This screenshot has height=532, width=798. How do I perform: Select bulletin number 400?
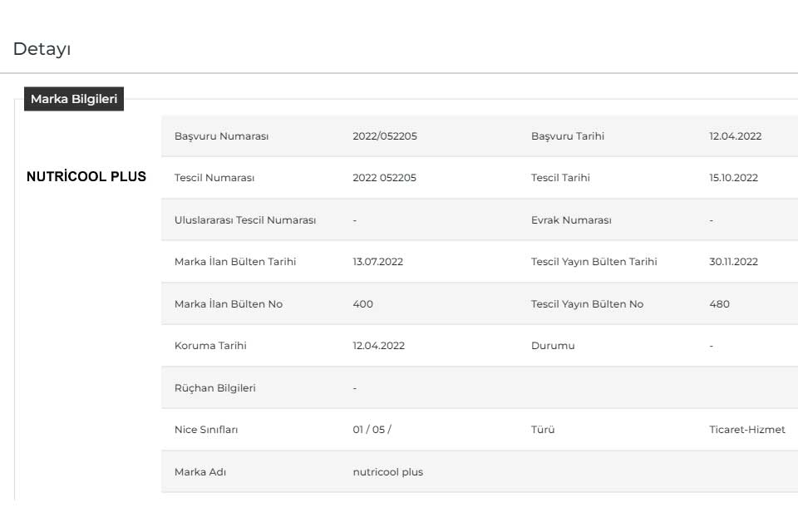[363, 304]
